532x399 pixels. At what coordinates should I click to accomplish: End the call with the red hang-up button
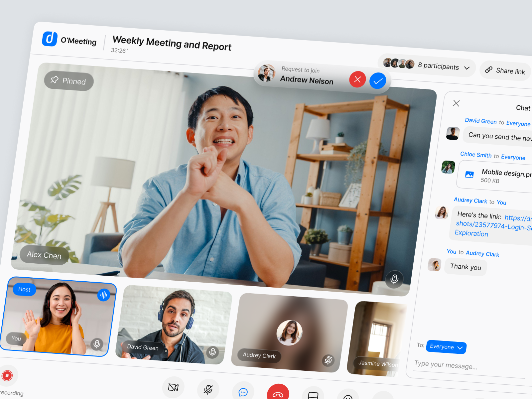coord(278,392)
